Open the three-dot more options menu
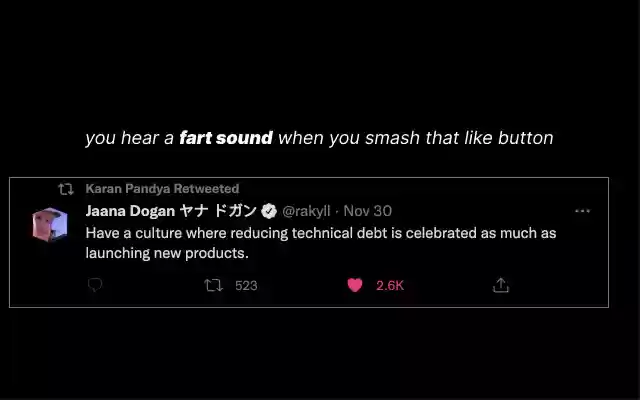This screenshot has height=400, width=640. point(582,211)
